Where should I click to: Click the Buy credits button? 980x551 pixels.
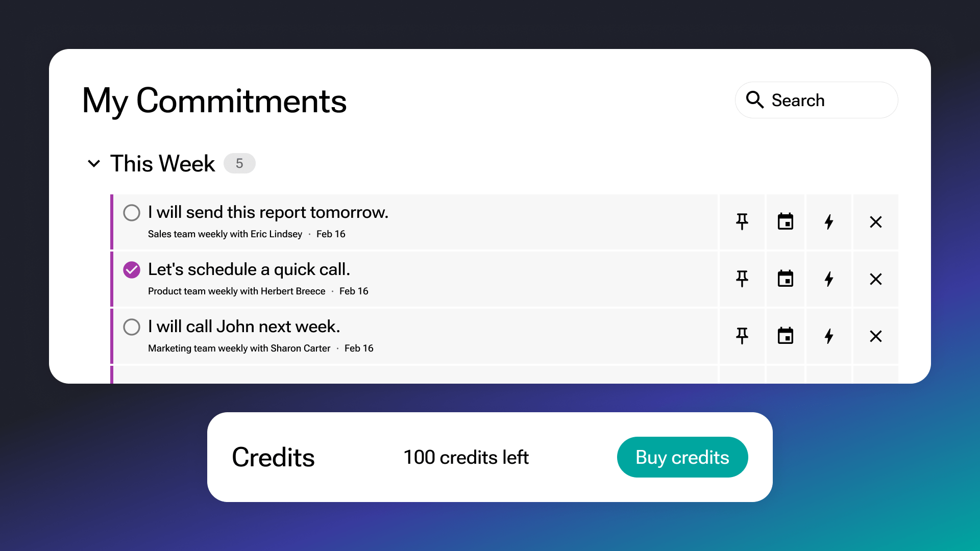point(682,458)
